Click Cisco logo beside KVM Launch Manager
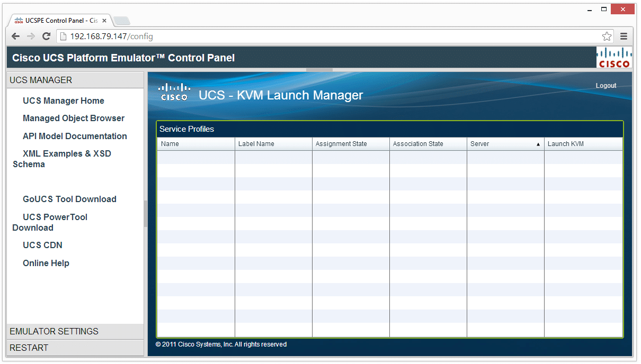The image size is (641, 364). tap(174, 92)
